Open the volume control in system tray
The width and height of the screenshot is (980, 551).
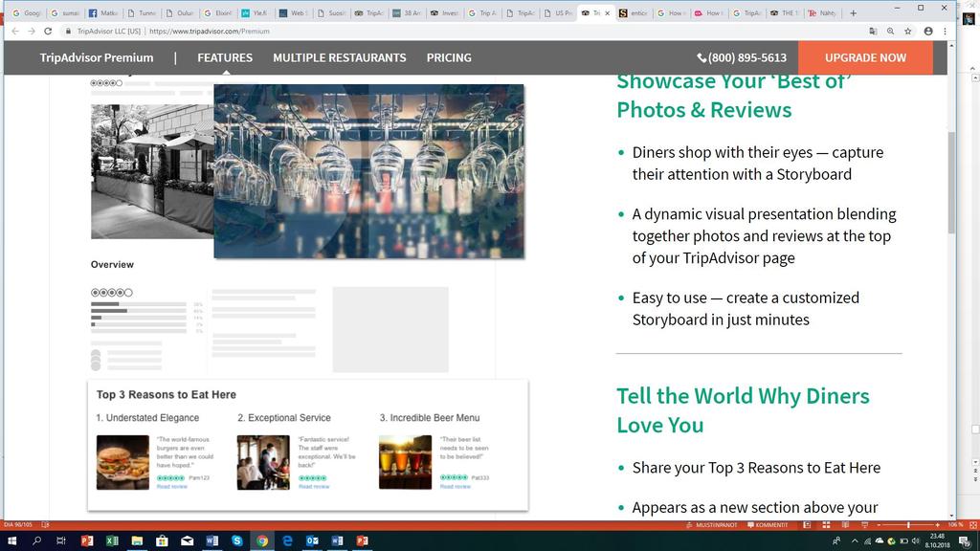coord(916,541)
